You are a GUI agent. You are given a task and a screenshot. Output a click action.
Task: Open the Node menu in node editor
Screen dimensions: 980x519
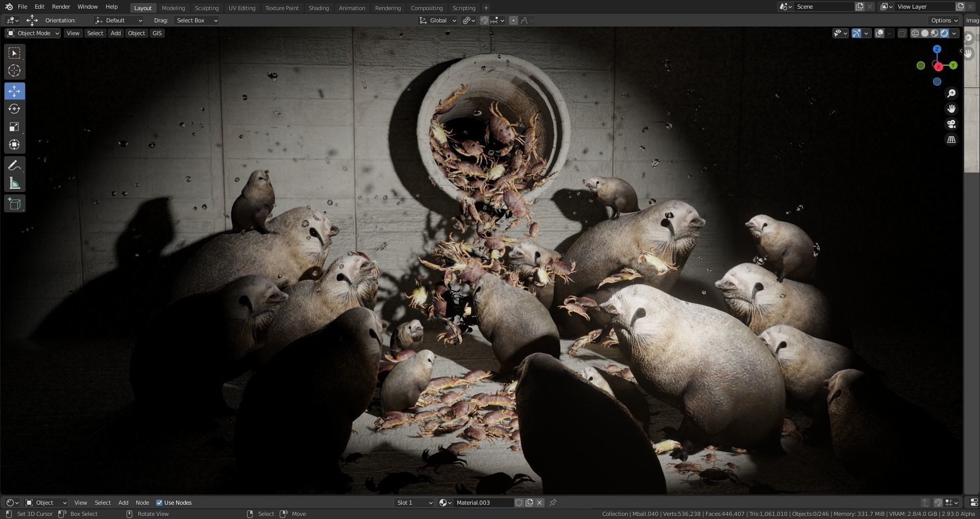[x=142, y=503]
